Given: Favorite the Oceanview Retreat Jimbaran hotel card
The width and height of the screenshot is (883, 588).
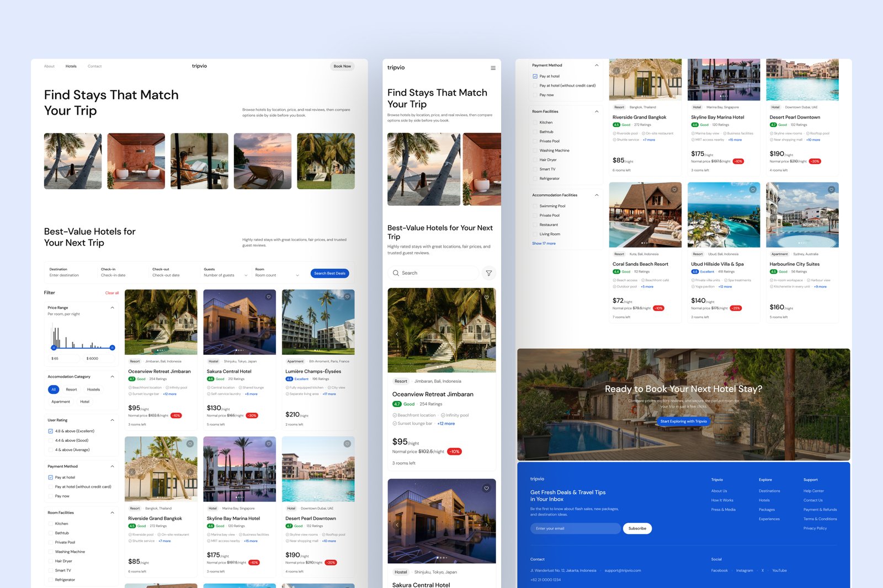Looking at the screenshot, I should [190, 297].
